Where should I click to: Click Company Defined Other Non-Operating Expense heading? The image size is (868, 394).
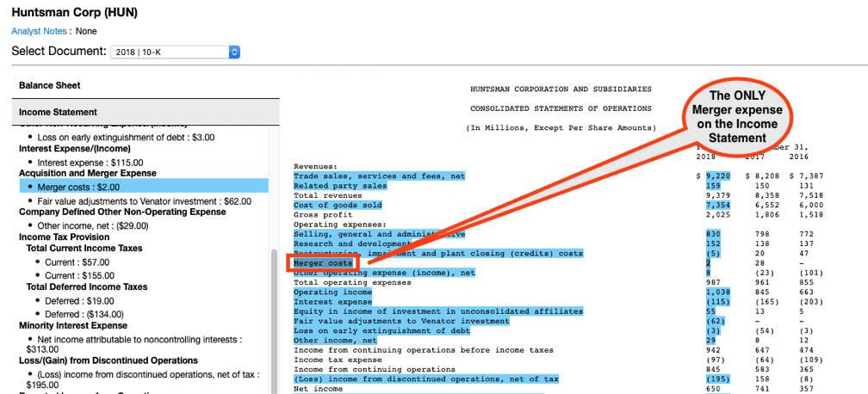coord(122,212)
